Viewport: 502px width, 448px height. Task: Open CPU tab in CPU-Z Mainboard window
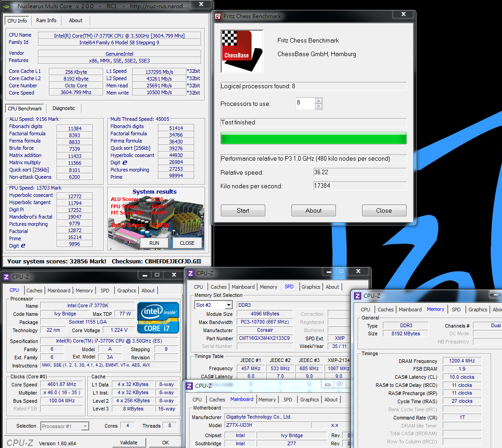pos(197,400)
